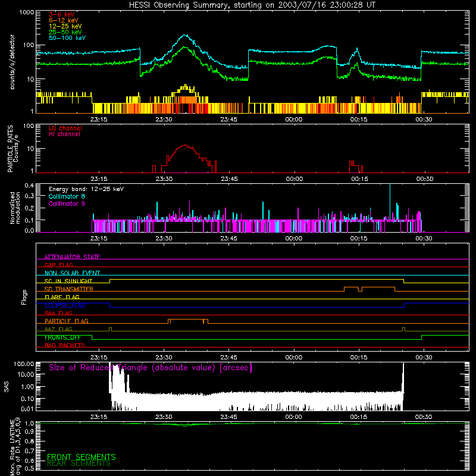Click the LO channel particle rate peak
This screenshot has height=476, width=476.
pyautogui.click(x=184, y=145)
